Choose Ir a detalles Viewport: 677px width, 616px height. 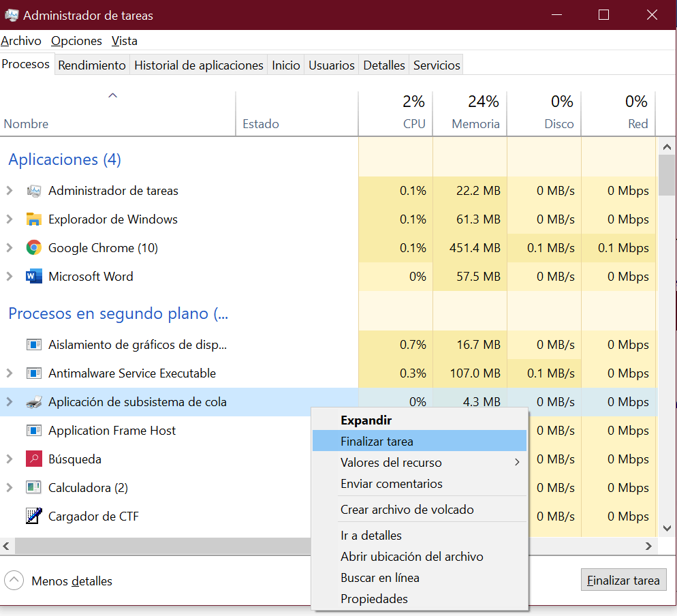pyautogui.click(x=420, y=535)
